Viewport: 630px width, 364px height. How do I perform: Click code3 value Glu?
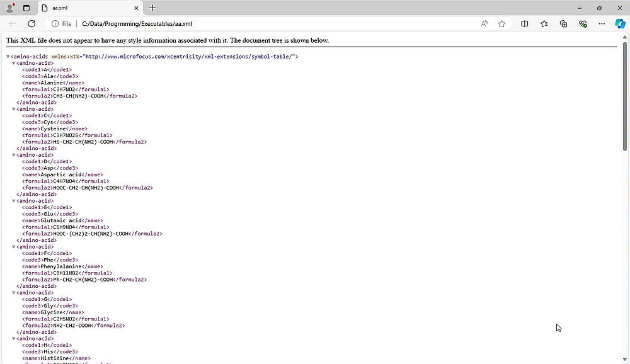click(49, 214)
